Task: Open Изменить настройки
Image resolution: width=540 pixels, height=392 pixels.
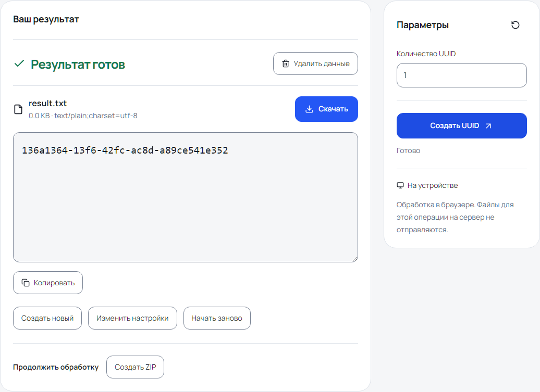Action: (132, 318)
